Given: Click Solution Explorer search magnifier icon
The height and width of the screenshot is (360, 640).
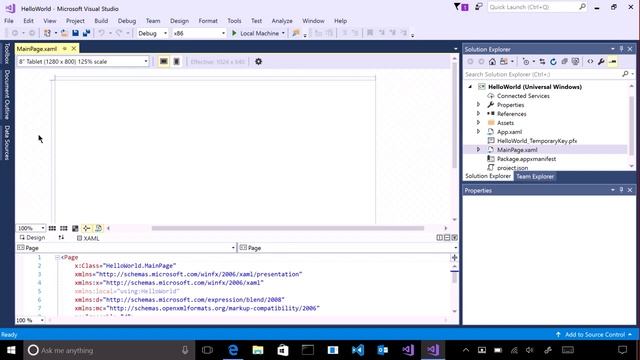Looking at the screenshot, I should 625,74.
